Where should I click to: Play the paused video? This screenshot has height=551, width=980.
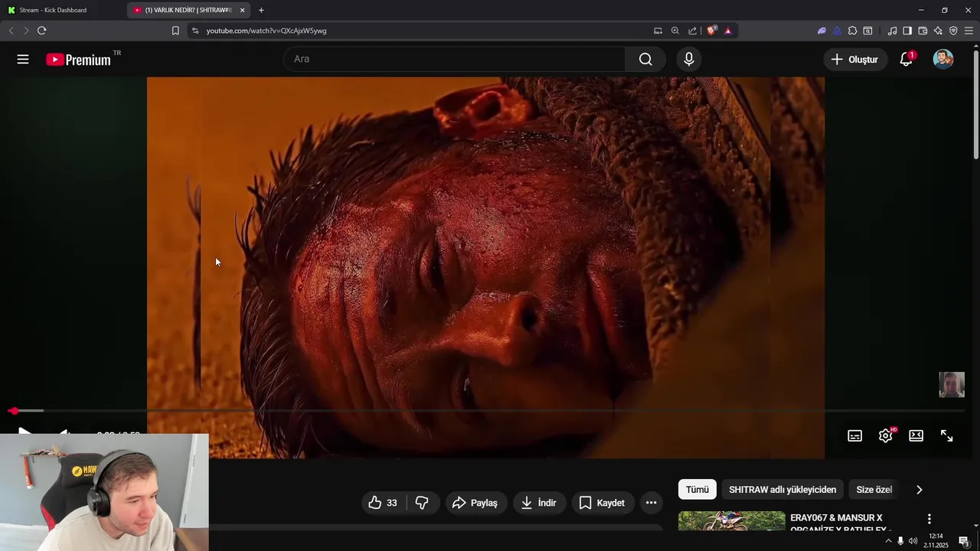tap(23, 432)
